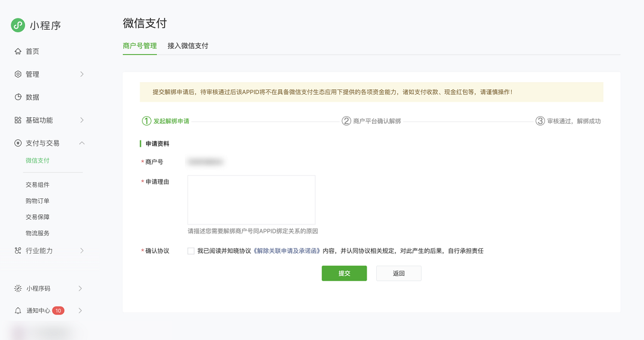Click the 申请资料 section heading

[x=157, y=144]
